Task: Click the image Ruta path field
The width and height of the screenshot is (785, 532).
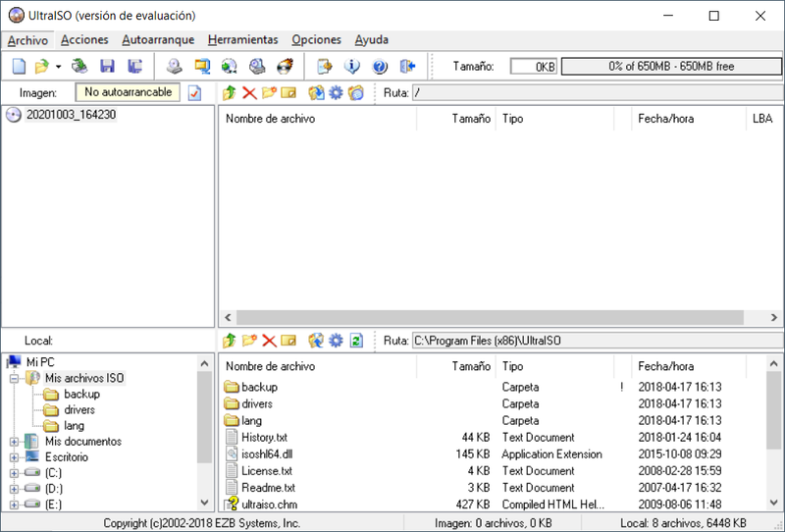Action: click(x=598, y=92)
